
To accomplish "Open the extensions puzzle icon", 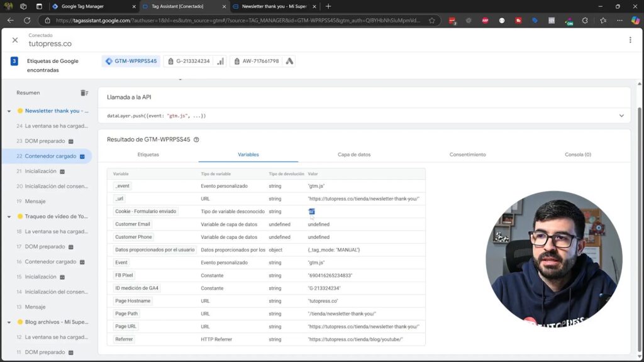I will click(x=585, y=21).
